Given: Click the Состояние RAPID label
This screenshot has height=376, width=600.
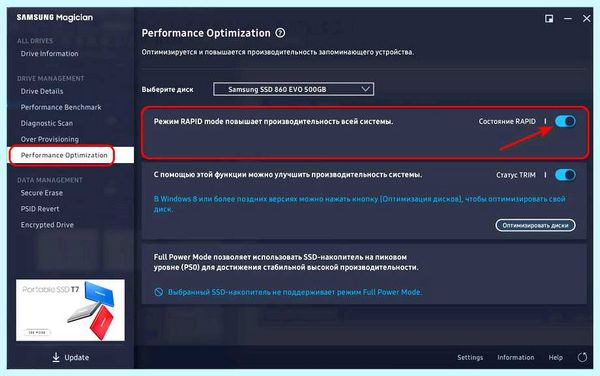Looking at the screenshot, I should click(507, 121).
